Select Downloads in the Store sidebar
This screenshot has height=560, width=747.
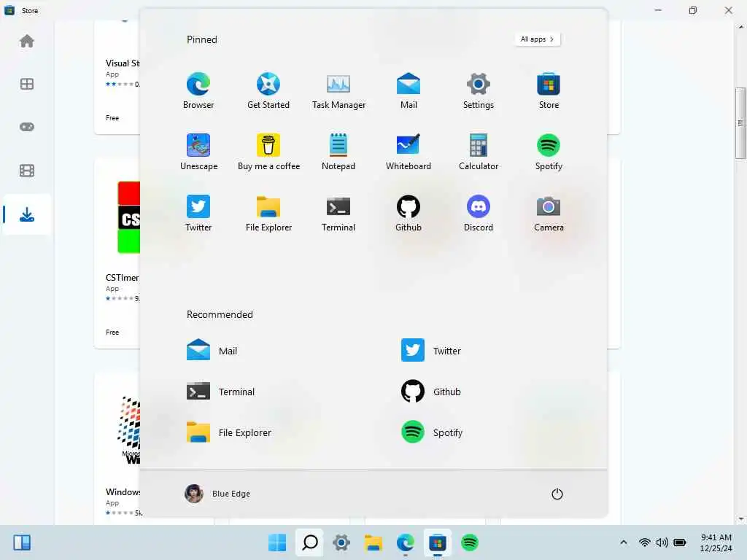click(27, 214)
